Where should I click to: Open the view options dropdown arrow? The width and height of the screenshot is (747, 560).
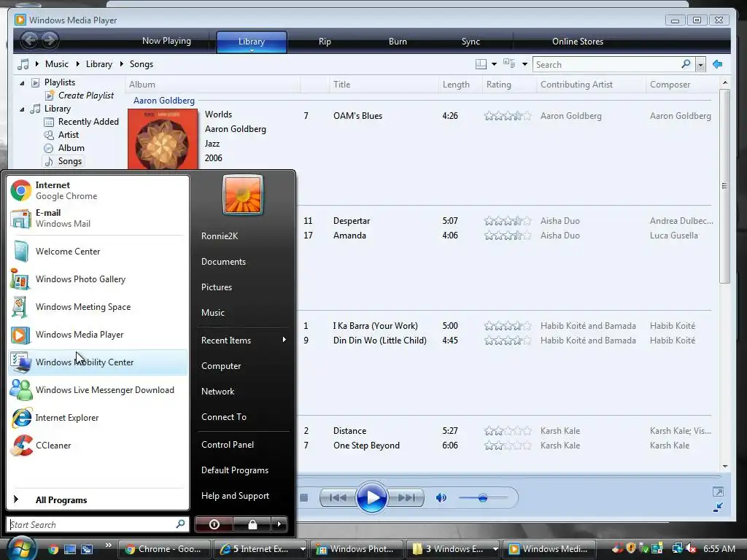coord(525,64)
